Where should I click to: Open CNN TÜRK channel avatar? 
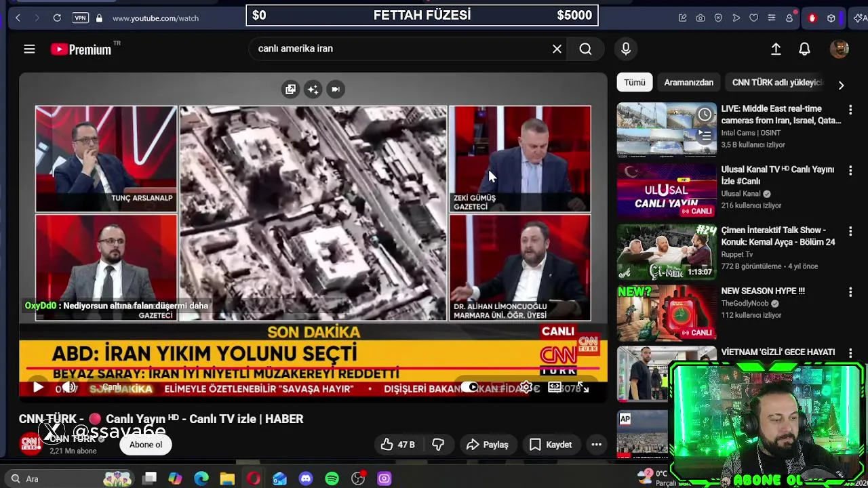tap(31, 444)
